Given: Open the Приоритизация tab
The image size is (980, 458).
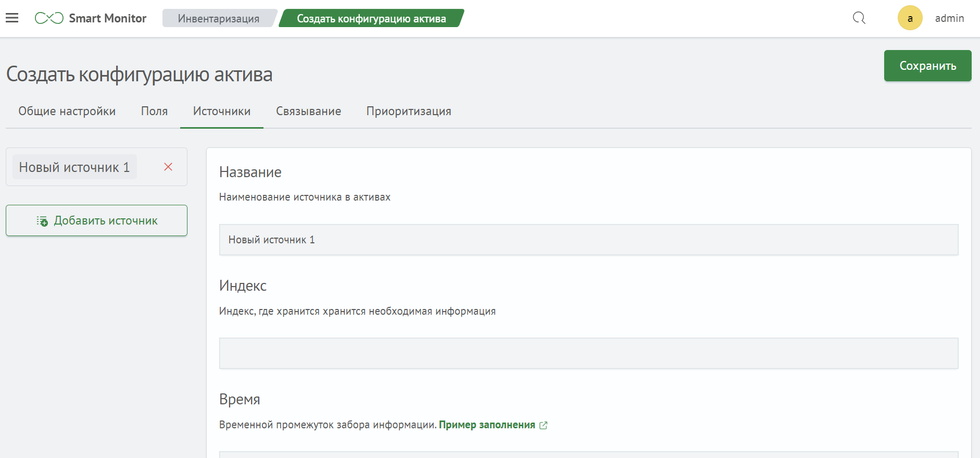Looking at the screenshot, I should coord(409,111).
